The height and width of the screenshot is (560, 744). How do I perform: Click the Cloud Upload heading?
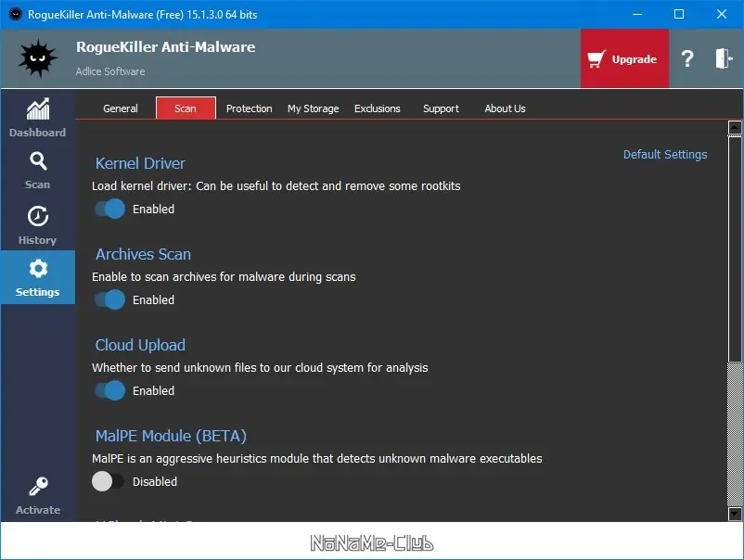click(140, 345)
